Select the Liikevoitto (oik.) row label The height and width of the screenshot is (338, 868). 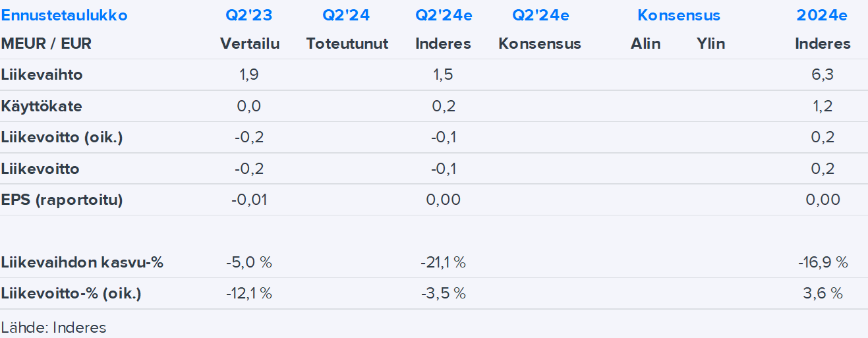click(62, 137)
